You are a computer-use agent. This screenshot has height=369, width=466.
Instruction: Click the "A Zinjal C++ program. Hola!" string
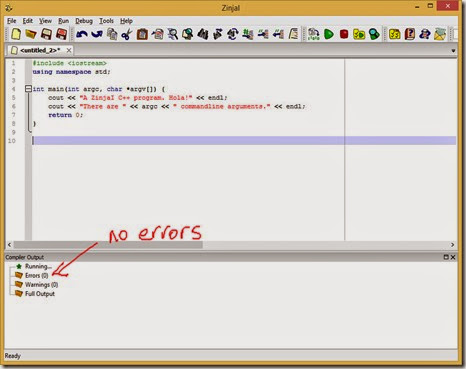point(136,98)
